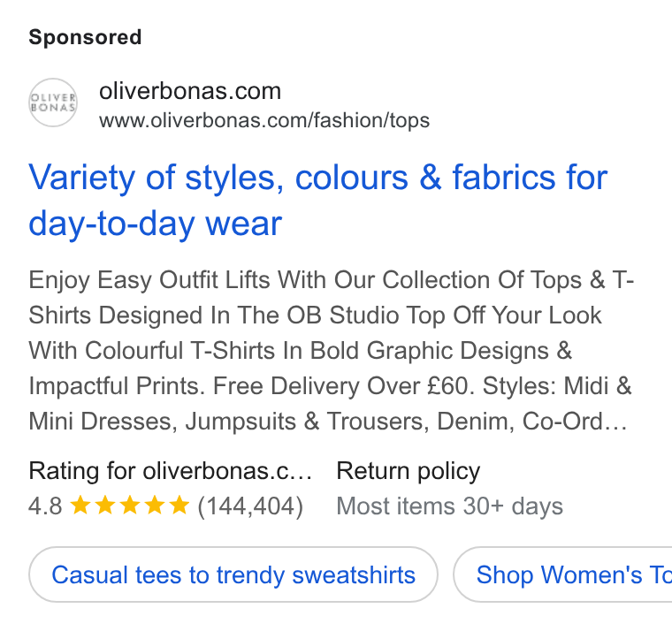Click the second gold rating star

pos(104,505)
